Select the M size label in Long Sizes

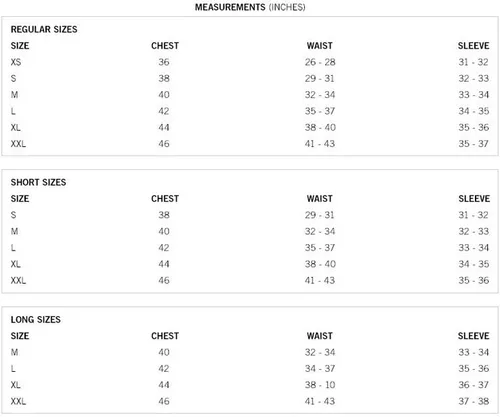click(14, 352)
